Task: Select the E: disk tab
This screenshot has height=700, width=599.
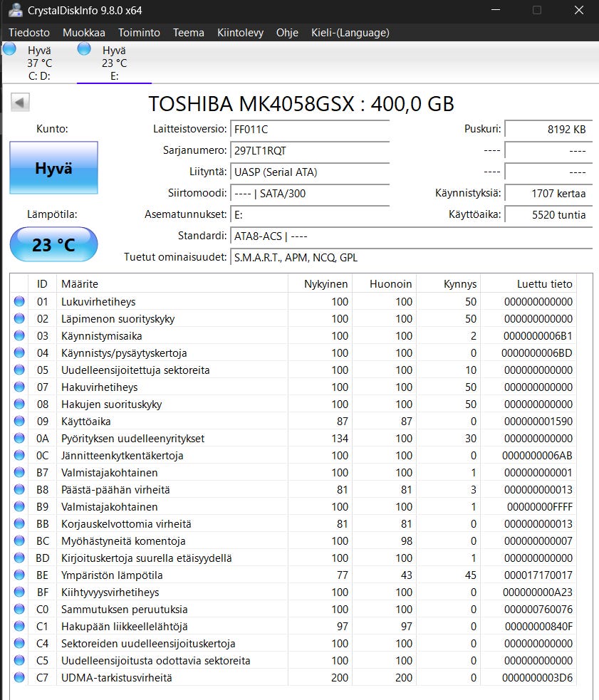Action: tap(115, 63)
